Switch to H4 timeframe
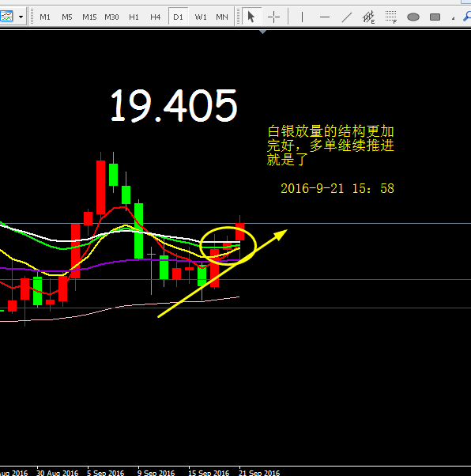This screenshot has width=471, height=476. pos(156,17)
